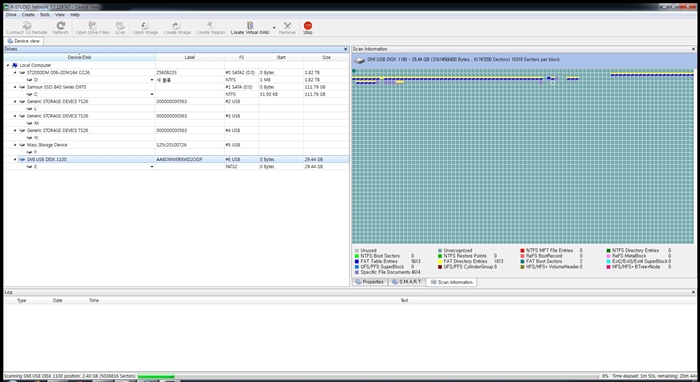Open the dropdown arrow on the D: row
Screen dimensions: 700x382
tap(152, 80)
